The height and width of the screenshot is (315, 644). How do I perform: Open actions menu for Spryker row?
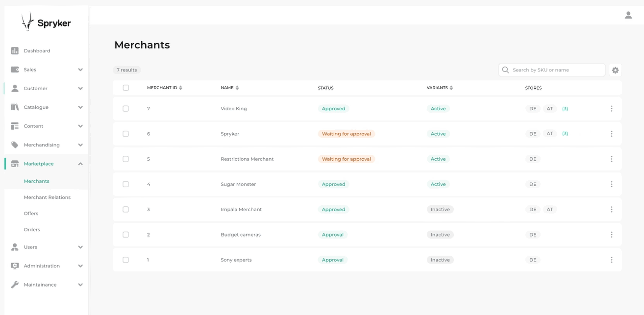tap(612, 134)
